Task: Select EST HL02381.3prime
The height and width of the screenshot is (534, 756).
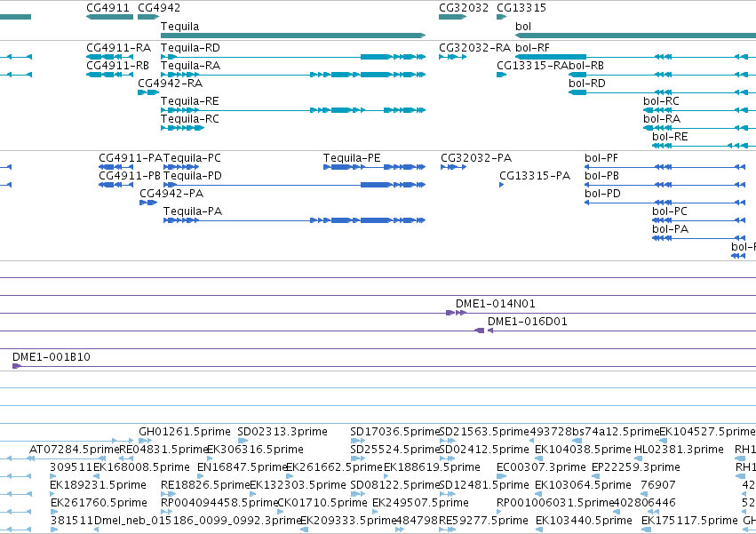Action: coord(679,450)
